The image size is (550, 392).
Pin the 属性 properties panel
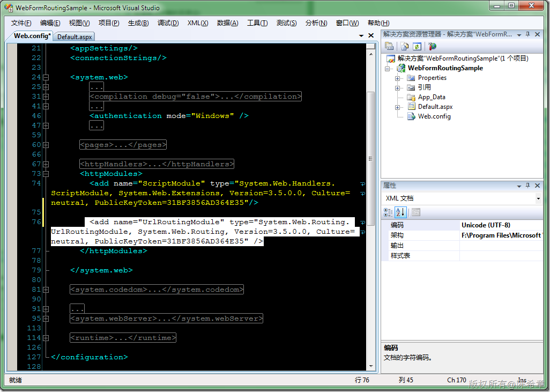528,186
